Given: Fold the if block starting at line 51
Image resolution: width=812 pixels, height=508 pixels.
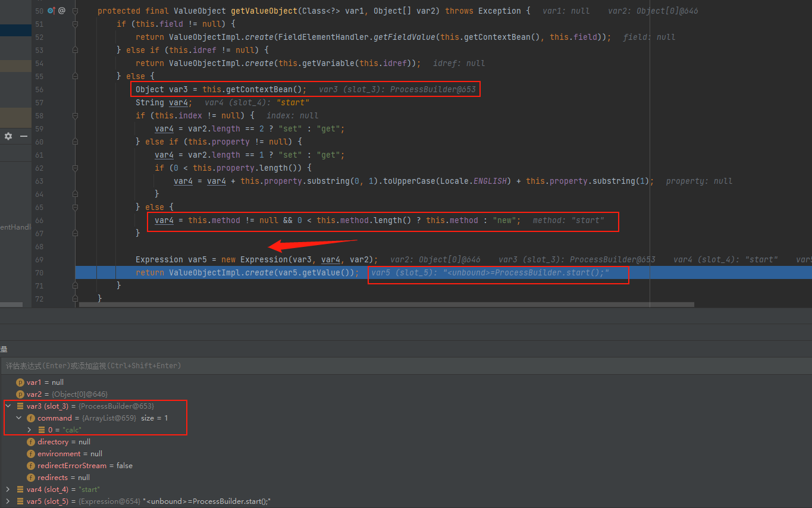Looking at the screenshot, I should click(75, 24).
